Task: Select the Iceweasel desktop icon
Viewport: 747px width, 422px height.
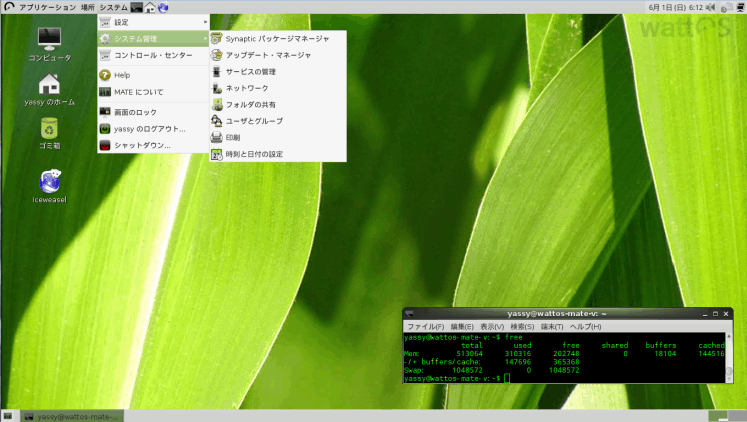Action: pyautogui.click(x=50, y=186)
